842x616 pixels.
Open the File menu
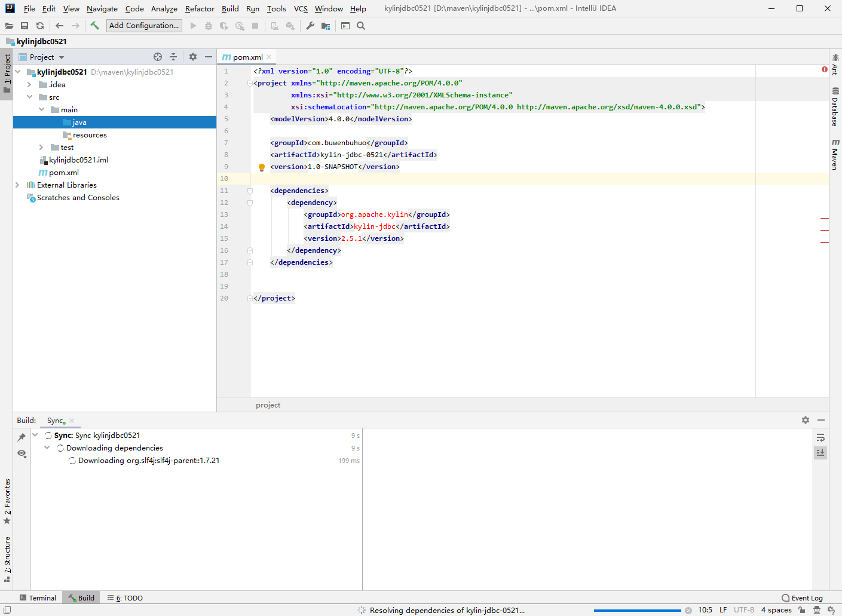[29, 9]
